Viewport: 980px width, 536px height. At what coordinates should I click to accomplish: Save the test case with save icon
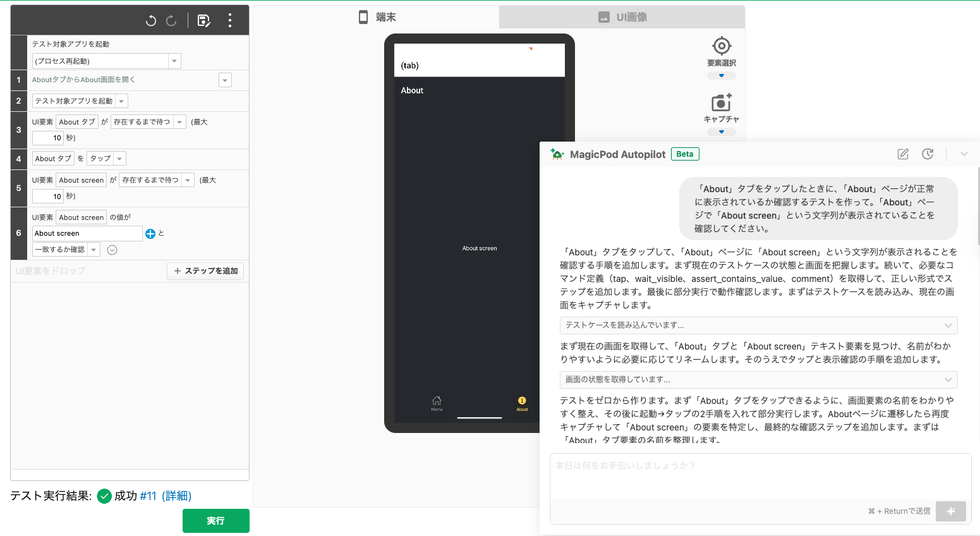pos(203,21)
